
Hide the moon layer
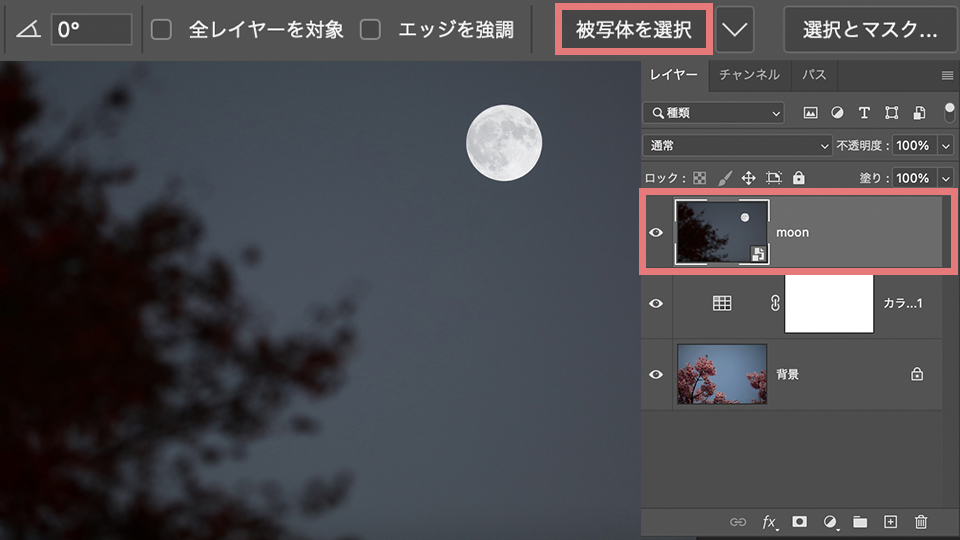tap(656, 232)
